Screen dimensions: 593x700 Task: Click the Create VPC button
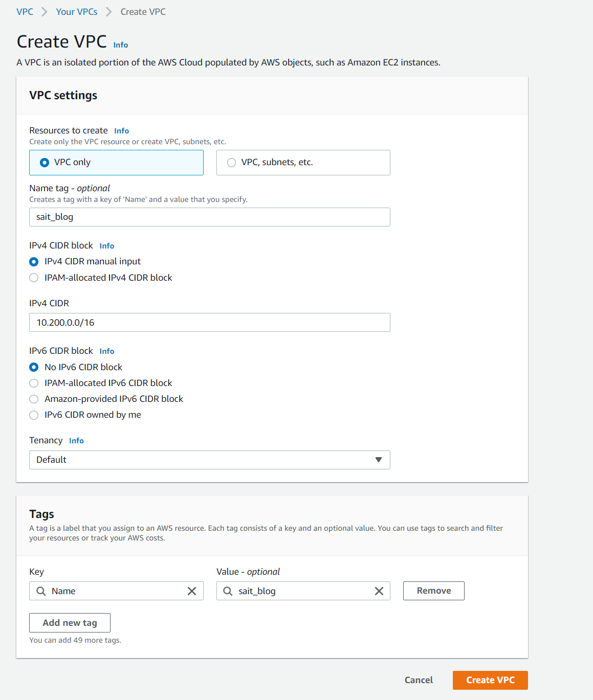490,680
